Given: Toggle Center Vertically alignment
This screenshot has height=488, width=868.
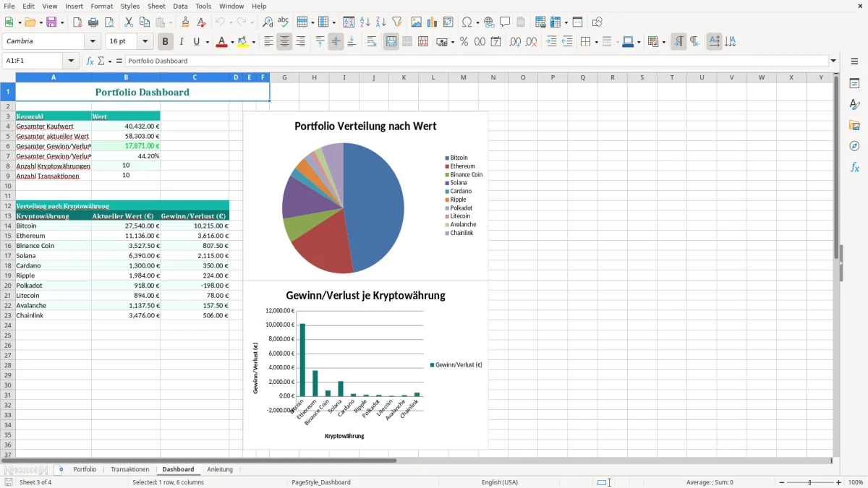Looking at the screenshot, I should point(336,42).
